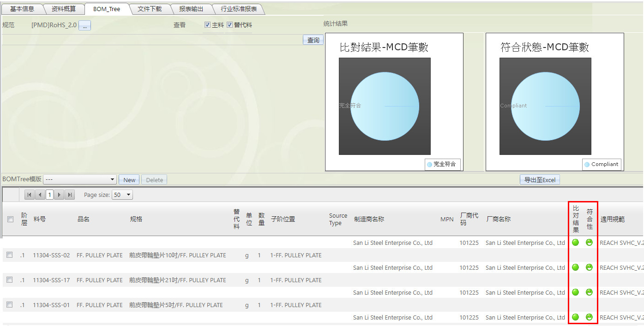Go to previous page in grid pager
Screen dimensions: 644x326
40,195
